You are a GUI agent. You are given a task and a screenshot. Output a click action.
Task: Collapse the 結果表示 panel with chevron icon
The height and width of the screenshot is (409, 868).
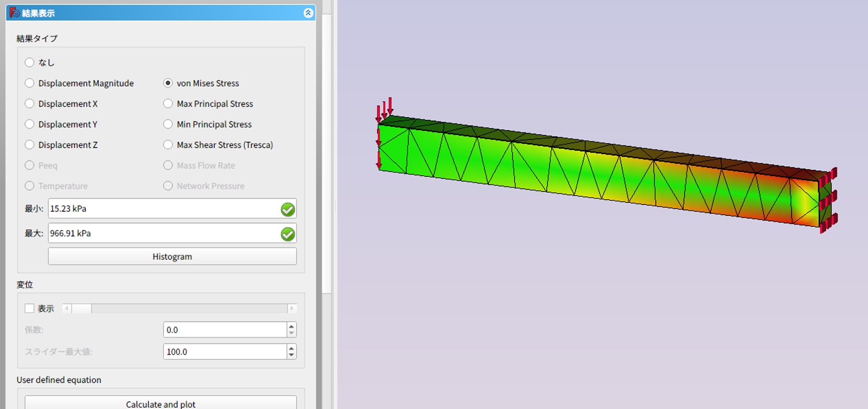point(308,13)
